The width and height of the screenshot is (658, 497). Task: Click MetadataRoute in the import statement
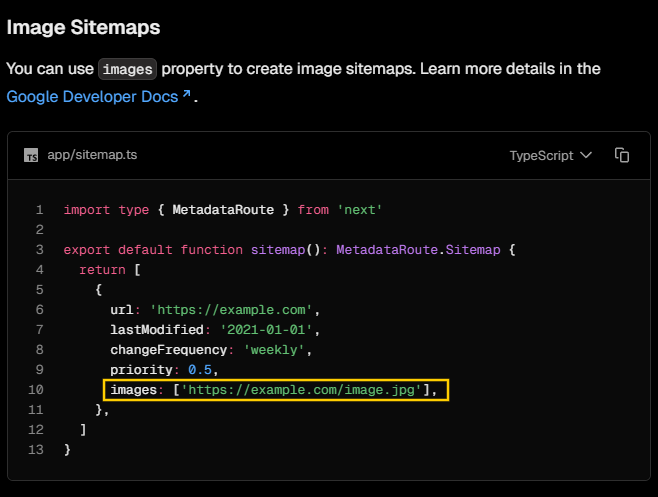[x=223, y=209]
